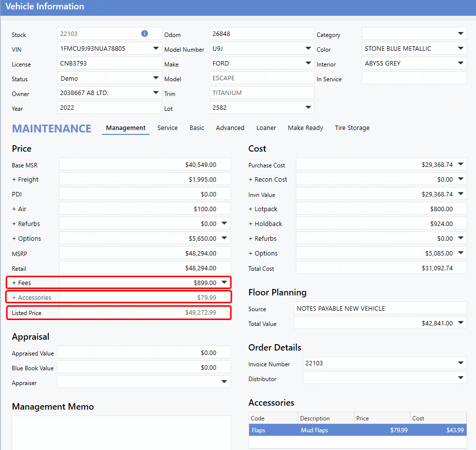The image size is (476, 450).
Task: Expand the Category dropdown
Action: pyautogui.click(x=461, y=33)
